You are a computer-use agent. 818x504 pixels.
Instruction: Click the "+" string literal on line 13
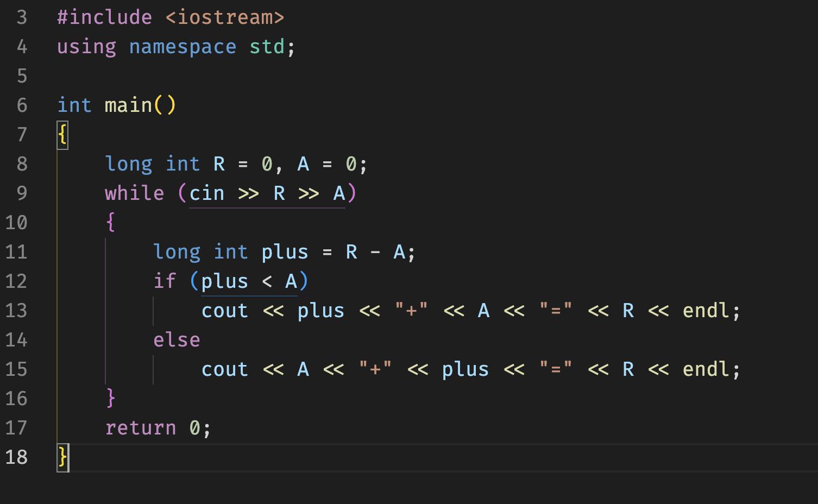tap(411, 311)
